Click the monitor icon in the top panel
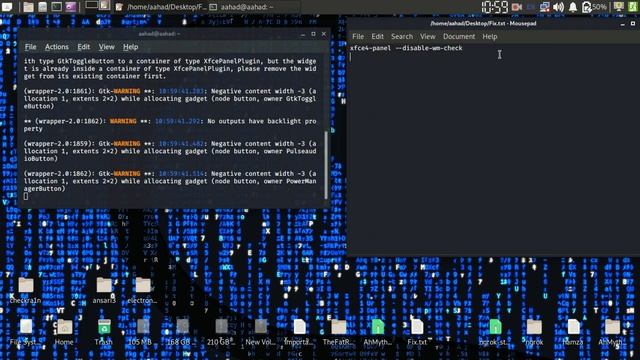Screen dimensions: 640x360 click(x=619, y=7)
